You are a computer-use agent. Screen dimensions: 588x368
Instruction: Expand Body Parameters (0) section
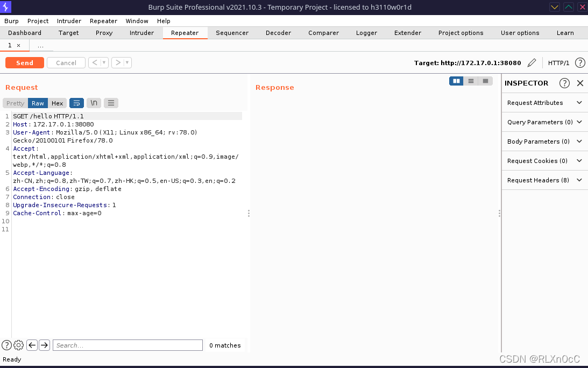[544, 141]
